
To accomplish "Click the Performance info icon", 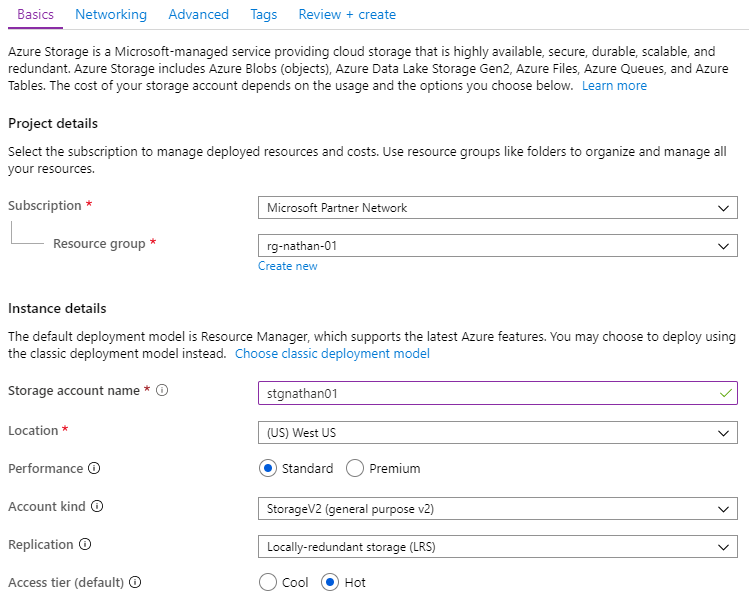I will 94,468.
